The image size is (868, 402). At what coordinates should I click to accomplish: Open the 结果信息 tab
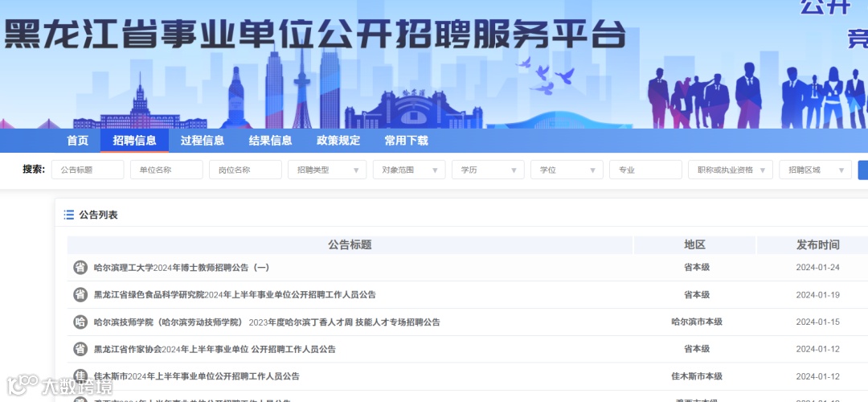(270, 141)
